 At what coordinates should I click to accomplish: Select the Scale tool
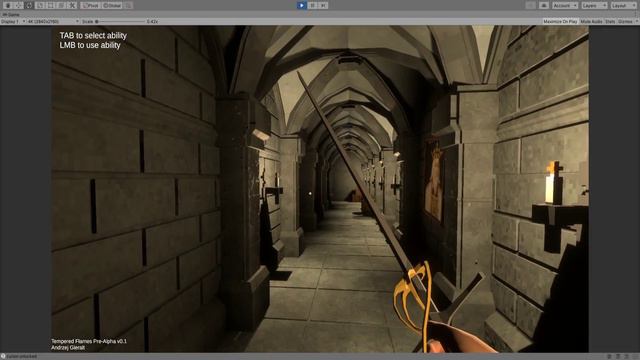(40, 6)
